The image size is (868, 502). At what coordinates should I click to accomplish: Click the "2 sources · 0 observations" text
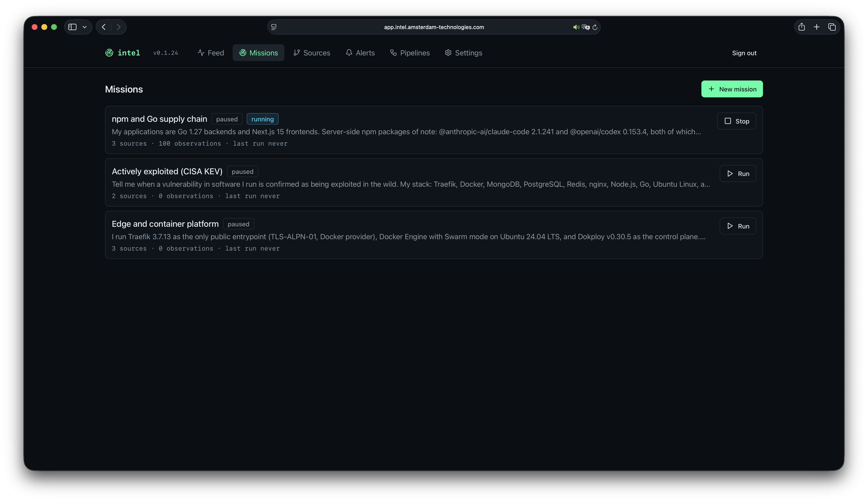(x=163, y=196)
